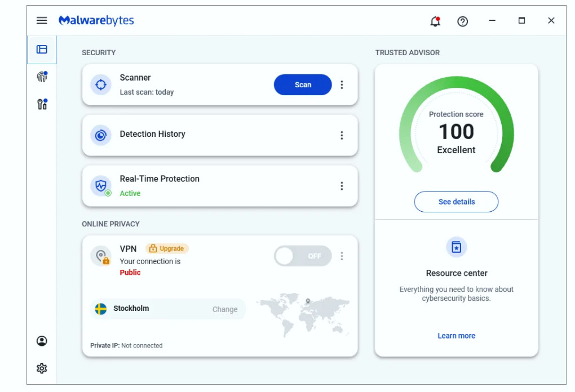The image size is (575, 392).
Task: Open the account profile icon
Action: click(x=42, y=341)
